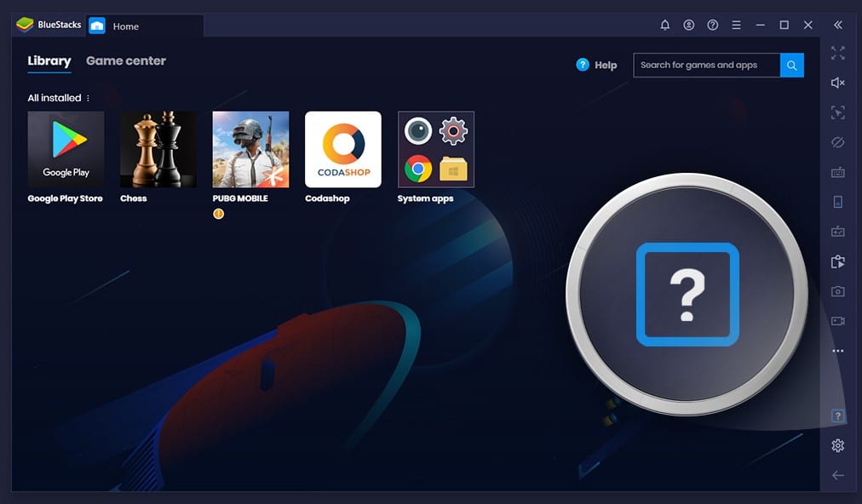Open the macro recorder icon
862x504 pixels.
pos(838,261)
